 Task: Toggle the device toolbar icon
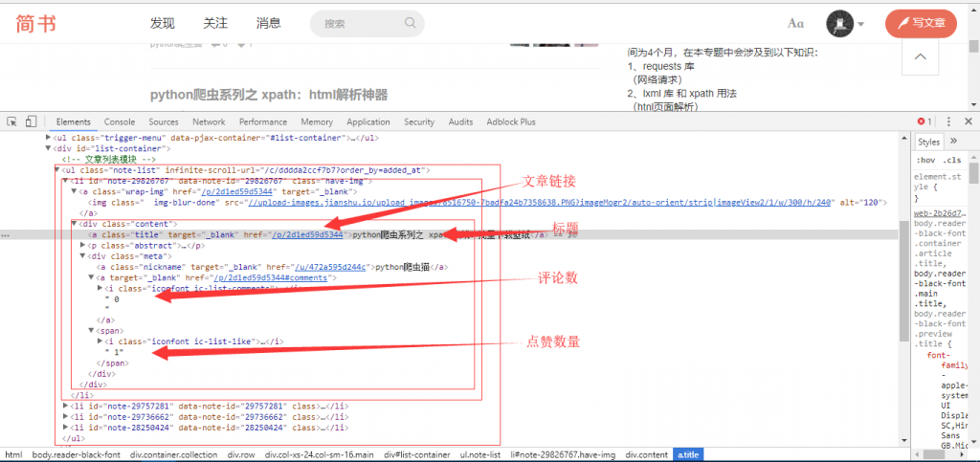pyautogui.click(x=31, y=122)
